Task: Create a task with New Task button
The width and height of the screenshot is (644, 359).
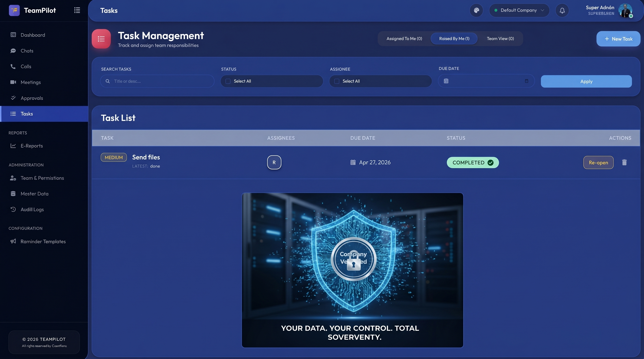Action: (x=618, y=39)
